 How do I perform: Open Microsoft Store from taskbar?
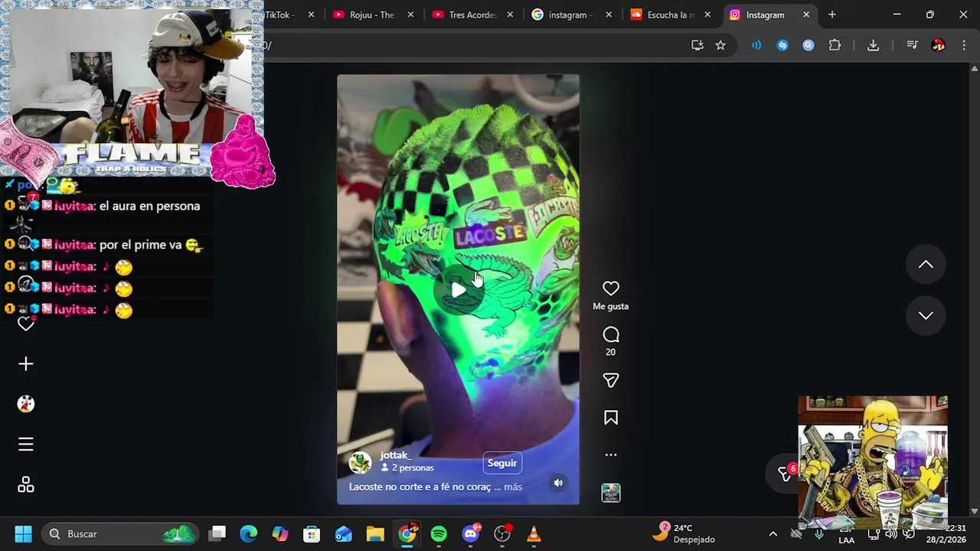coord(312,534)
